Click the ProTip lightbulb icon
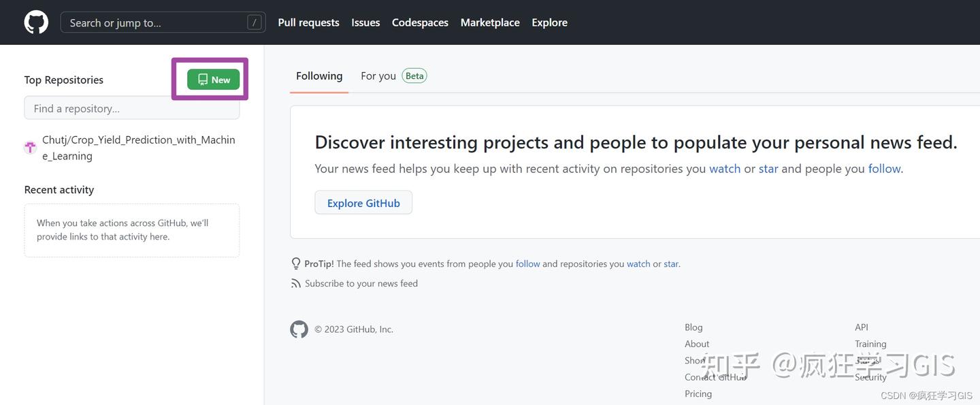Screen dimensions: 980x405 pyautogui.click(x=296, y=263)
